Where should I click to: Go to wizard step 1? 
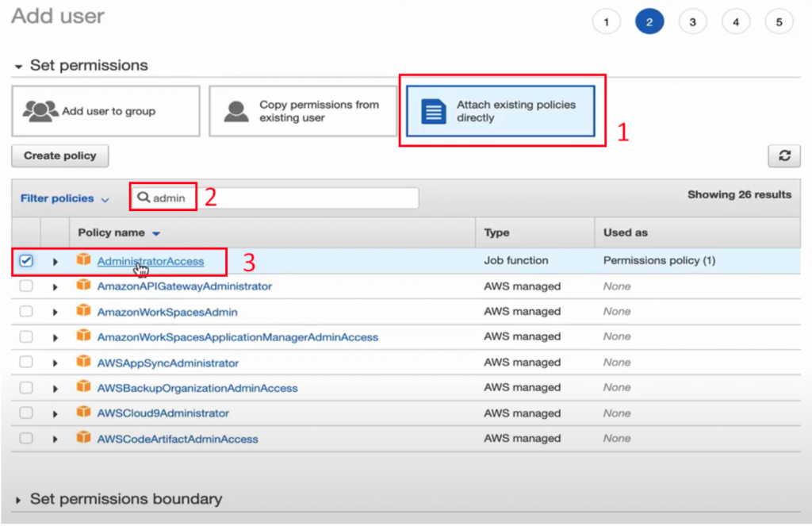click(x=606, y=21)
